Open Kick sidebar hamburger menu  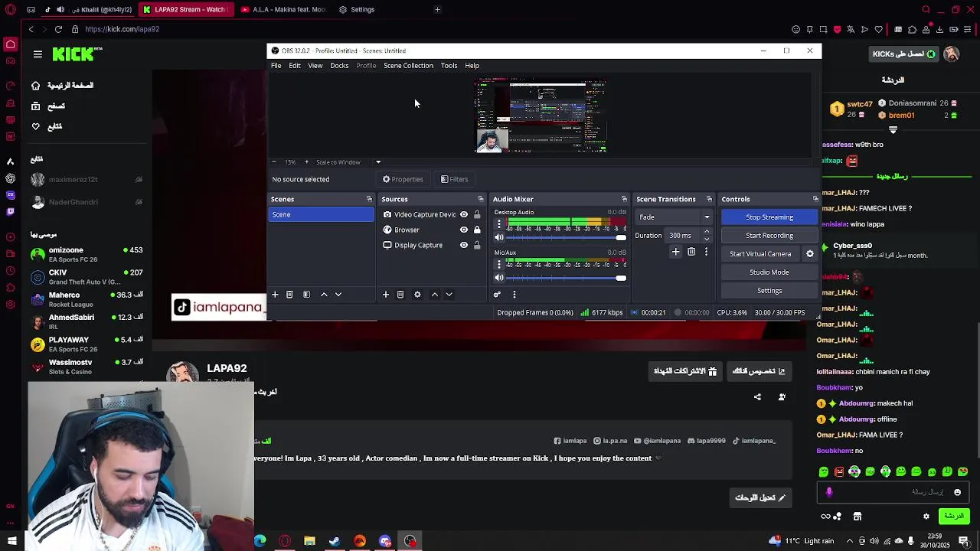(38, 54)
